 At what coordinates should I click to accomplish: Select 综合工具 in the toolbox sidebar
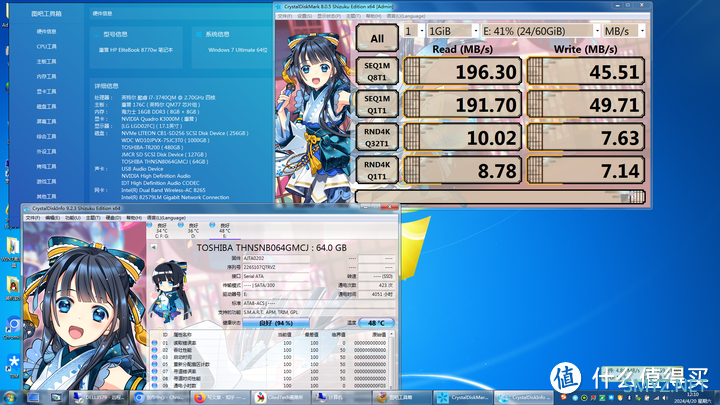(x=46, y=136)
